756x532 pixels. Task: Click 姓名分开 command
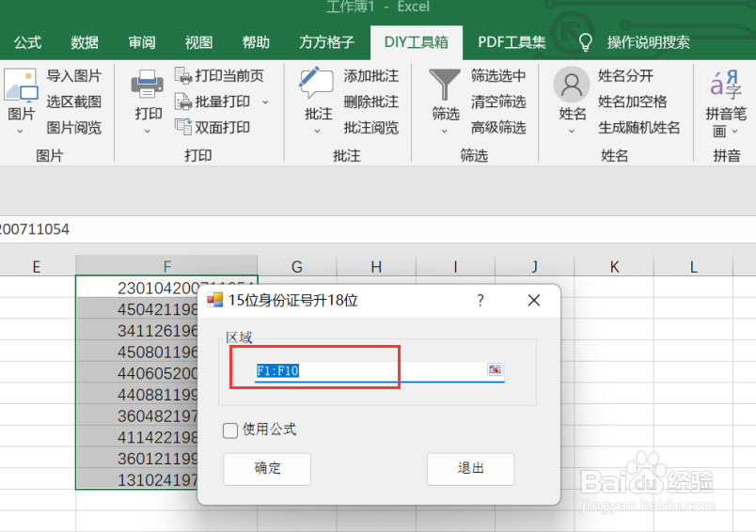[x=625, y=75]
